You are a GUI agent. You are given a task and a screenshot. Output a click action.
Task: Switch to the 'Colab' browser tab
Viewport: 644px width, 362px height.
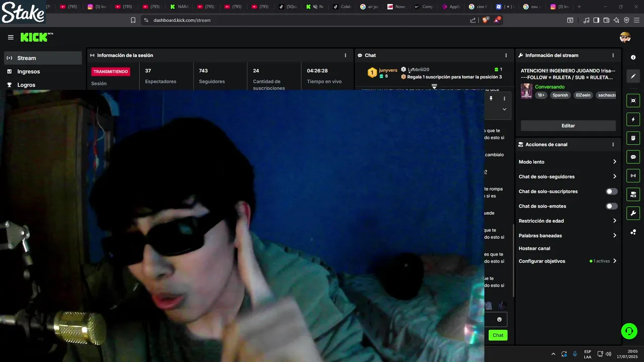pos(343,7)
